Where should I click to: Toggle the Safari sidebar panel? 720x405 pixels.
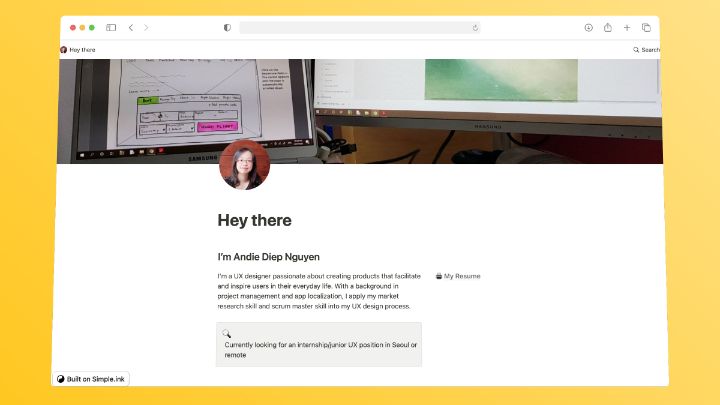(111, 28)
